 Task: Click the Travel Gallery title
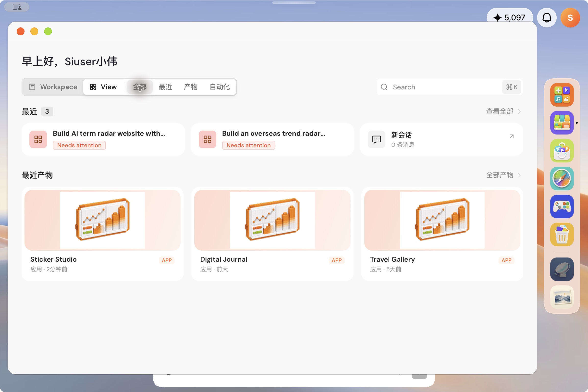[392, 259]
